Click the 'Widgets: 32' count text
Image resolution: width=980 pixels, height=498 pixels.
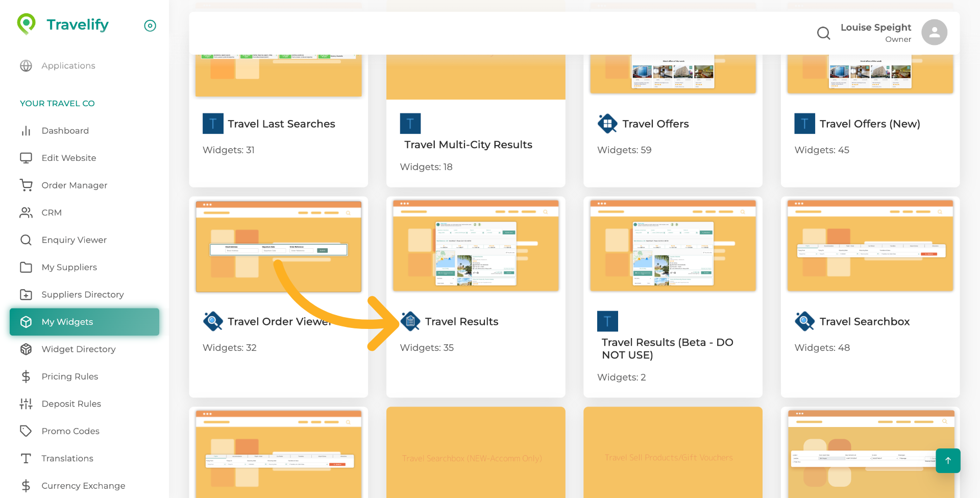[x=230, y=348]
